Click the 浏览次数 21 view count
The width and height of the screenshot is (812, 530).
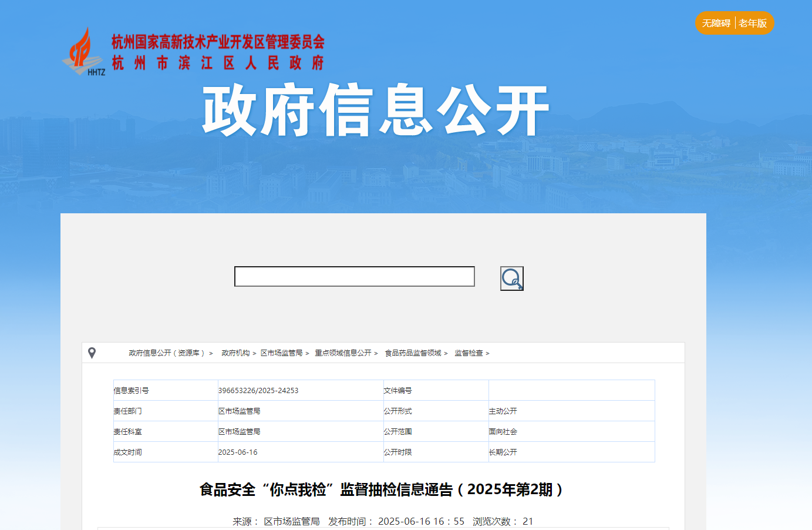(503, 521)
